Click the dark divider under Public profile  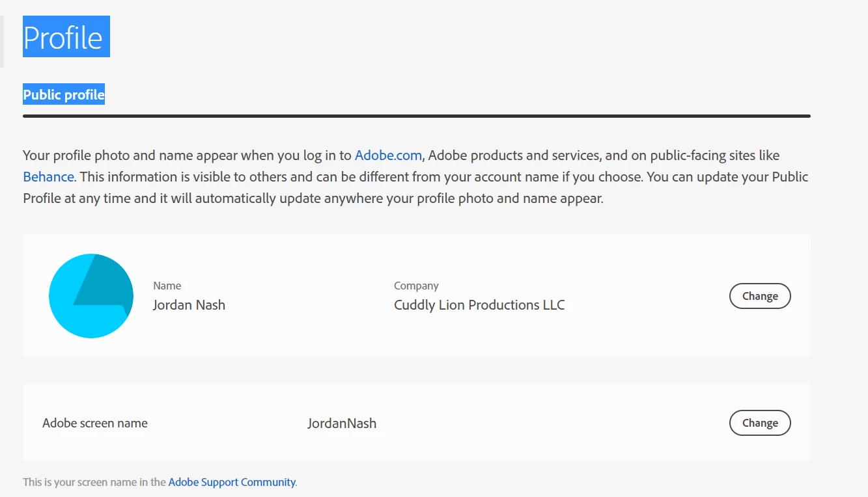pyautogui.click(x=417, y=116)
